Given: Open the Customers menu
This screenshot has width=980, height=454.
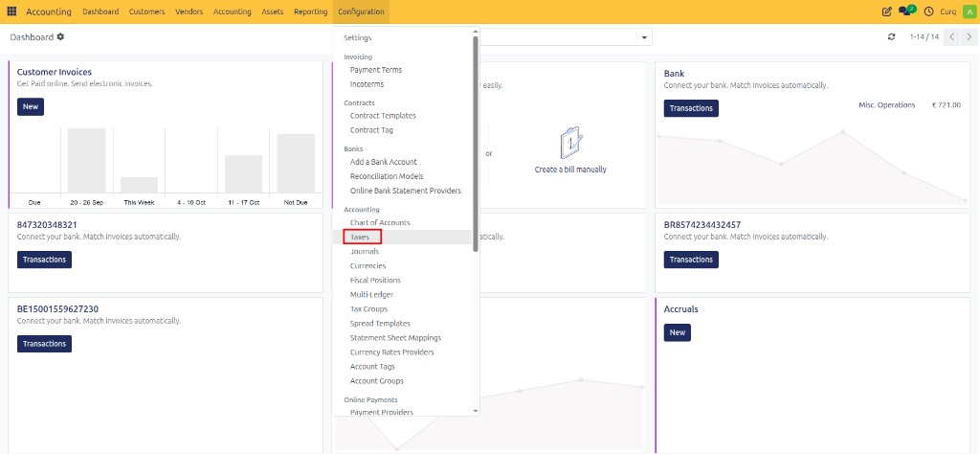Looking at the screenshot, I should coord(146,11).
